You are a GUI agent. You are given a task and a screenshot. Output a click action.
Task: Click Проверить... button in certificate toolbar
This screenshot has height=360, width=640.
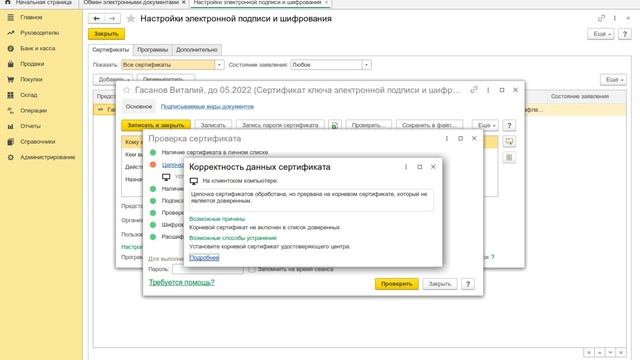point(369,125)
